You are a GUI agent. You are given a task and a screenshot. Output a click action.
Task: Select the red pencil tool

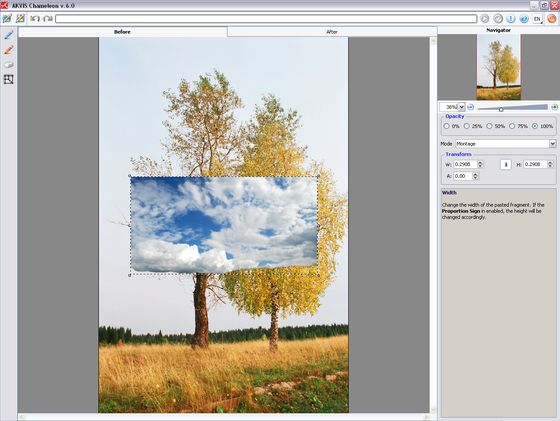click(x=8, y=50)
